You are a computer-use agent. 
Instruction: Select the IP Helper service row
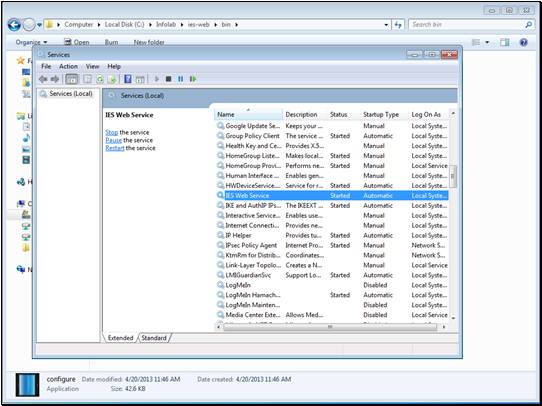(332, 235)
